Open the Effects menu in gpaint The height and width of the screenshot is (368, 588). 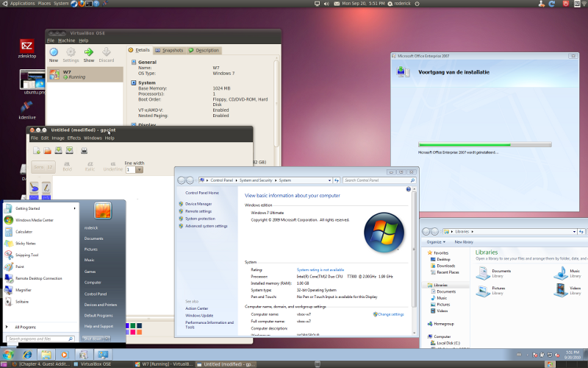tap(74, 138)
